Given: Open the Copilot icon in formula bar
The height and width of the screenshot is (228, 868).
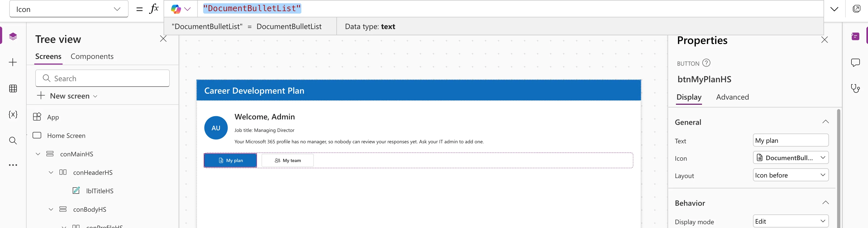Looking at the screenshot, I should point(176,9).
